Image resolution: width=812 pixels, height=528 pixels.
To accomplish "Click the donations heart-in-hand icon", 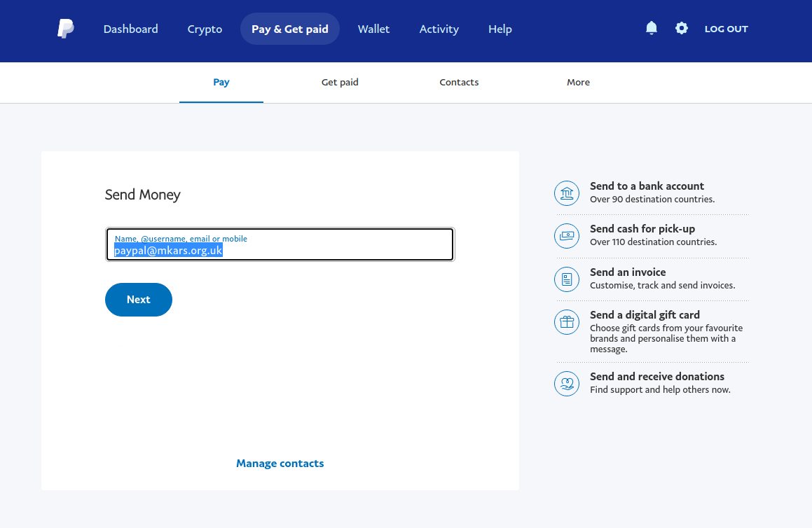I will (567, 384).
